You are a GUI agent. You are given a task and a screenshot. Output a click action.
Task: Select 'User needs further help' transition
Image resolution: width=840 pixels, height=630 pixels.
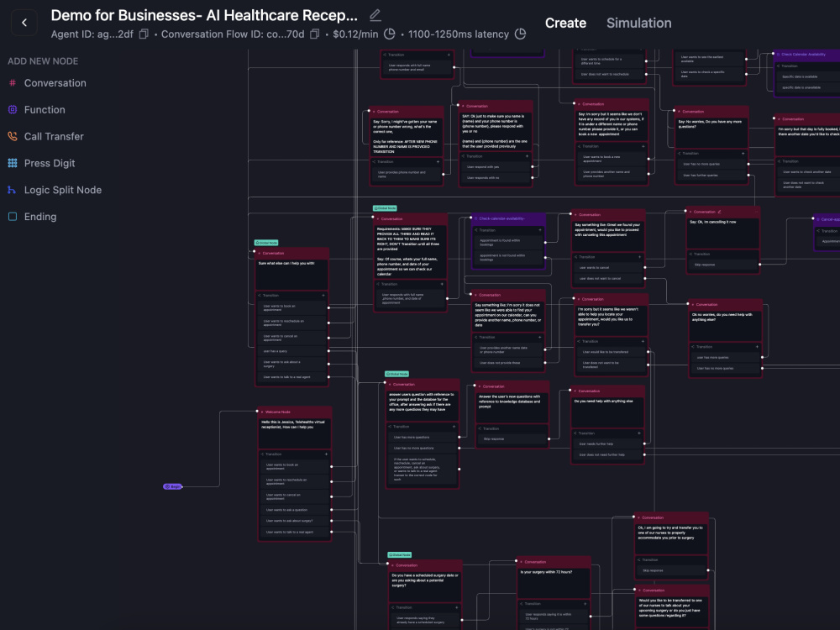[x=608, y=444]
